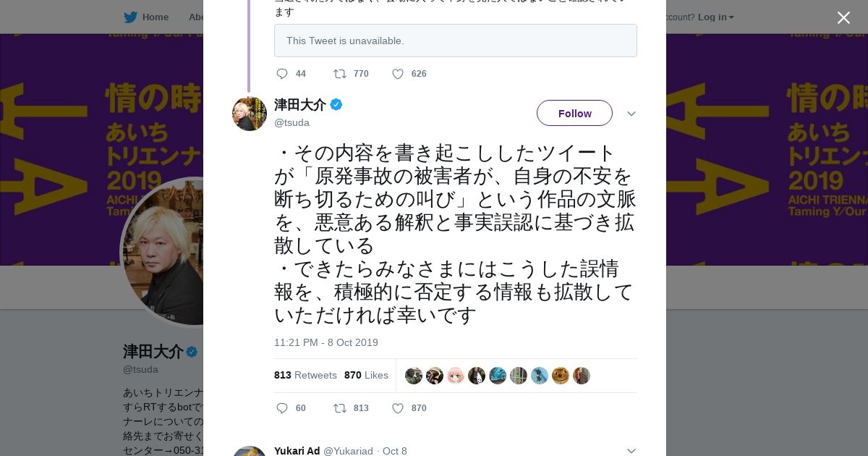868x456 pixels.
Task: Click reply icon with 44 replies
Action: point(282,74)
